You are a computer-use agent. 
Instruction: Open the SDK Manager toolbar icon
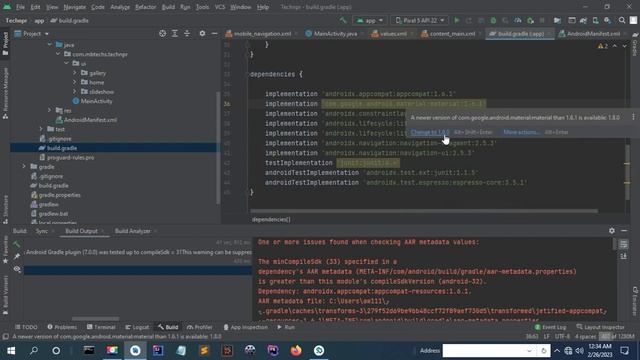607,20
